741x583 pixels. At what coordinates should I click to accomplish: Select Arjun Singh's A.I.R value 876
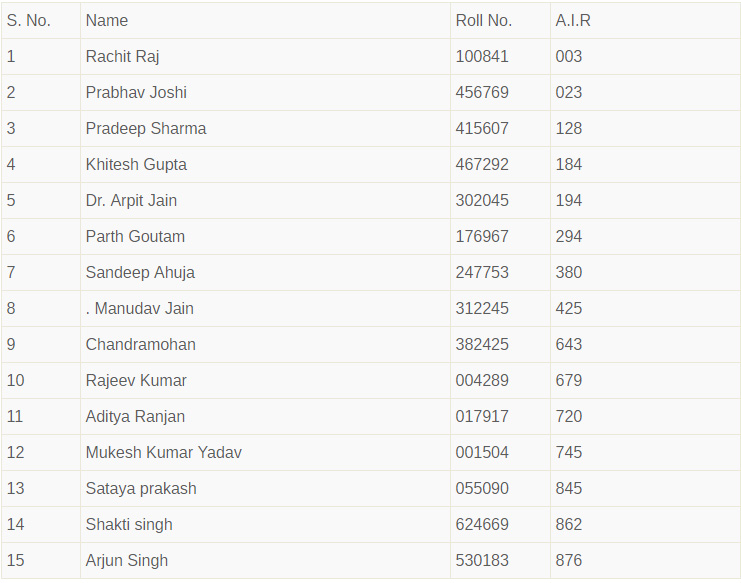569,560
